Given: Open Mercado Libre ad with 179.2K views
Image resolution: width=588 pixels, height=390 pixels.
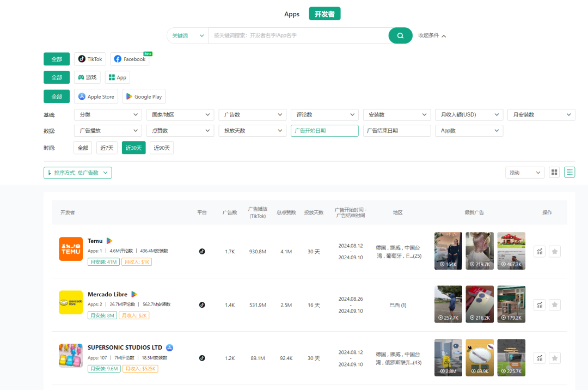Looking at the screenshot, I should coord(511,304).
